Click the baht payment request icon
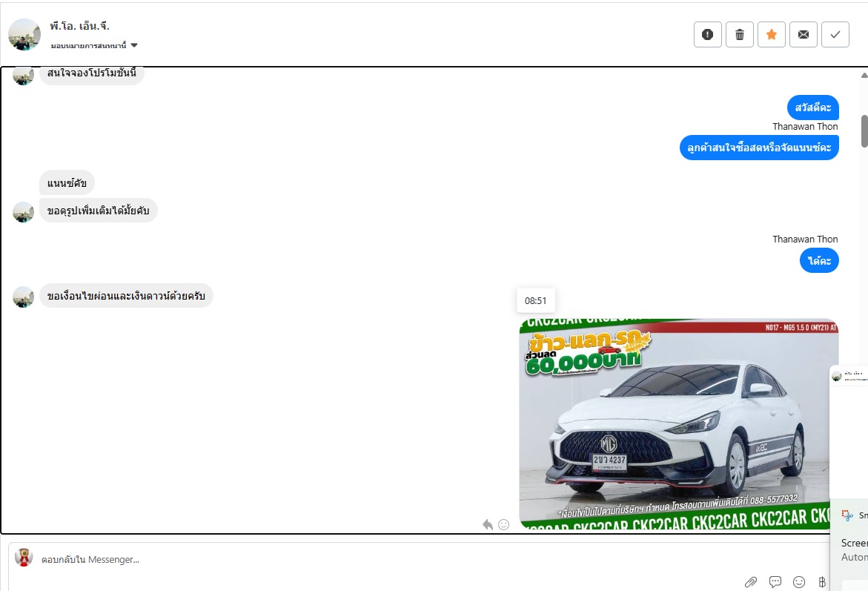The width and height of the screenshot is (868, 591). pyautogui.click(x=822, y=581)
